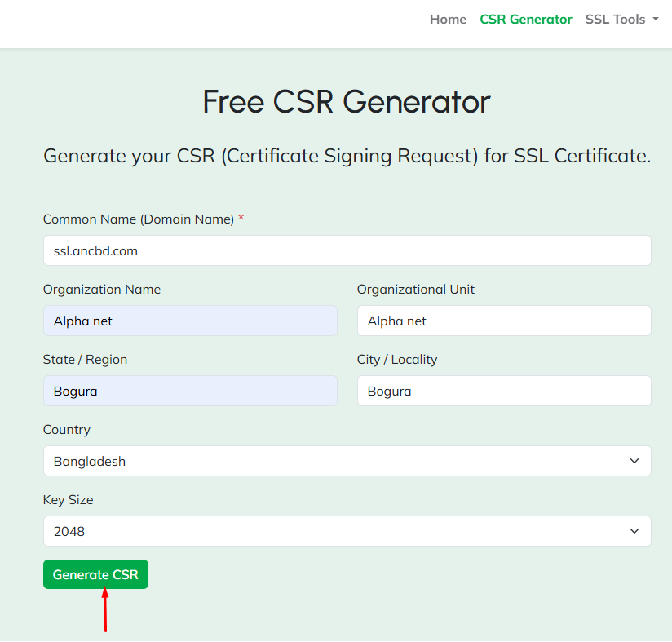The image size is (672, 642).
Task: Click the Common Name (Domain Name) label
Action: click(x=139, y=219)
